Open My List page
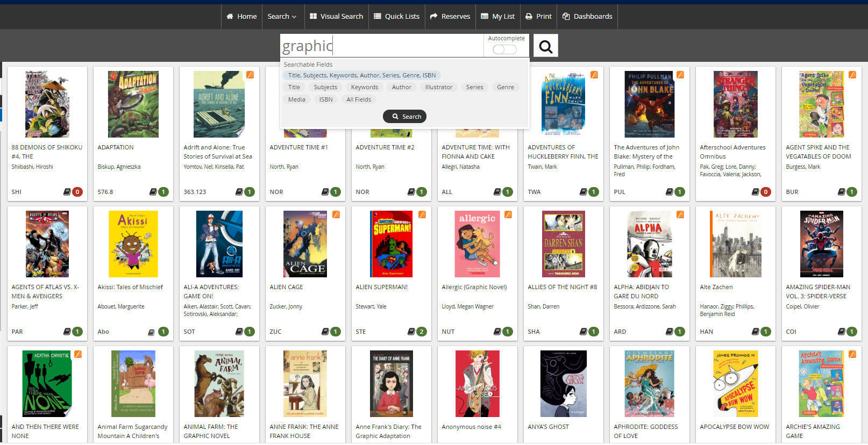This screenshot has width=868, height=445. click(x=497, y=17)
